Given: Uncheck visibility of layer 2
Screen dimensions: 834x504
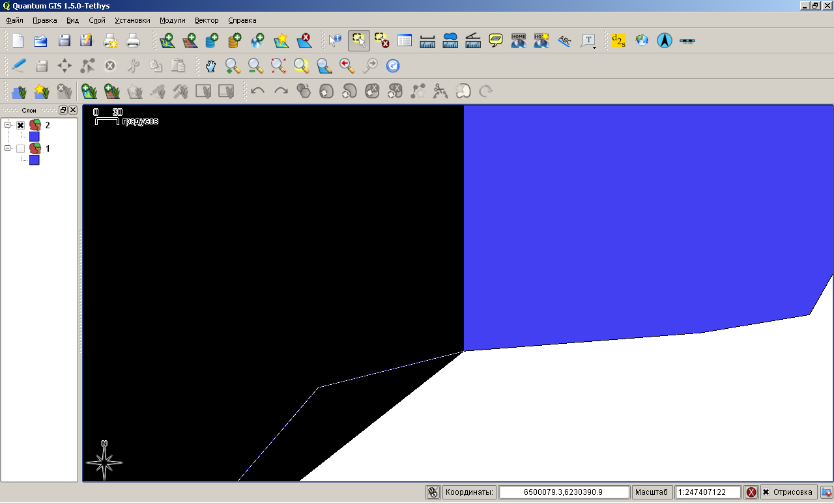Looking at the screenshot, I should (21, 126).
